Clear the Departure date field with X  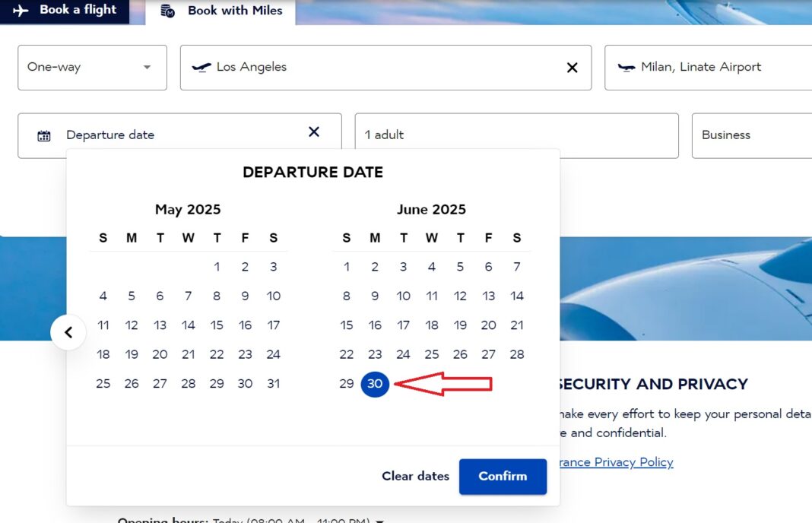click(x=314, y=132)
